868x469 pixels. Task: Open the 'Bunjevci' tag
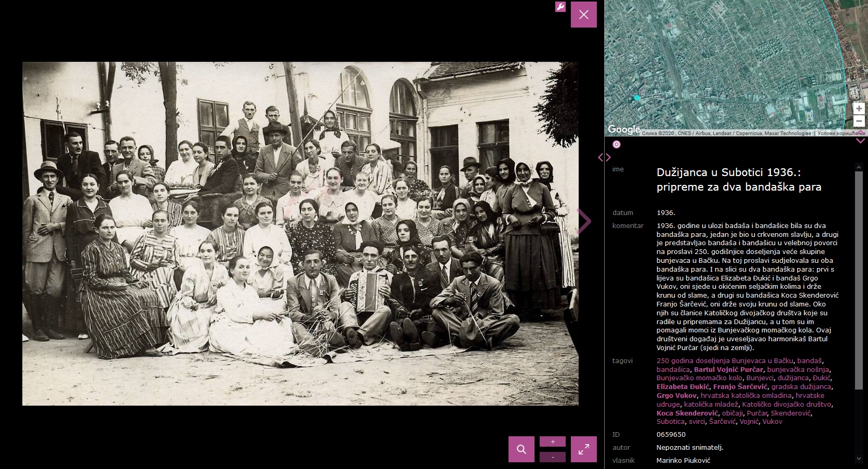coord(760,378)
